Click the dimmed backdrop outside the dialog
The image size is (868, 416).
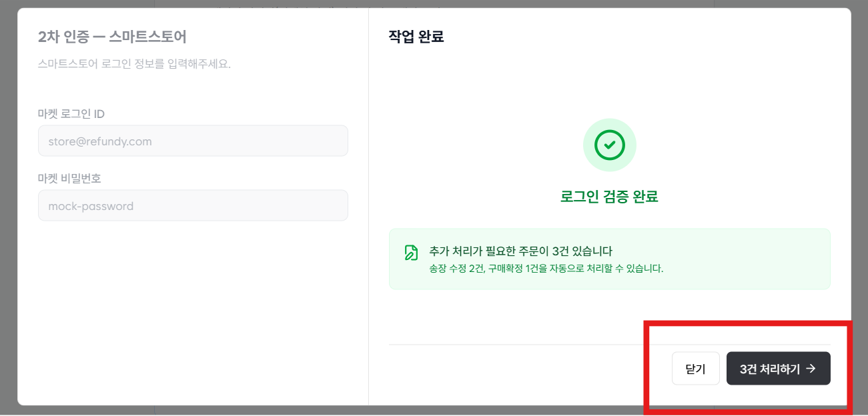pos(8,200)
